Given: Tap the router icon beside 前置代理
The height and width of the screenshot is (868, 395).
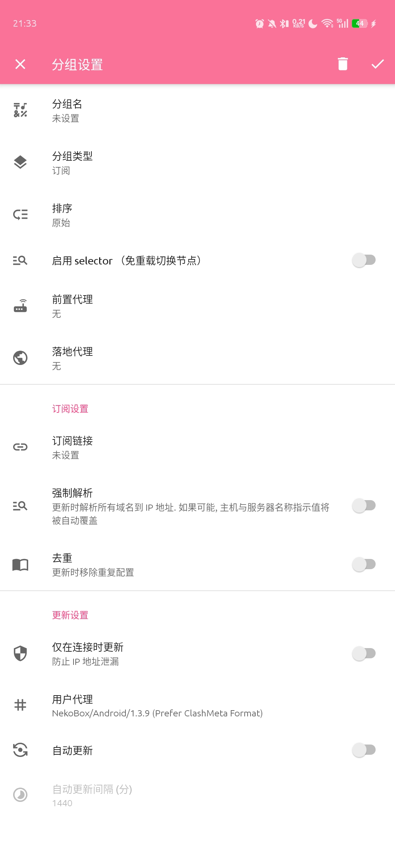Looking at the screenshot, I should pos(20,306).
